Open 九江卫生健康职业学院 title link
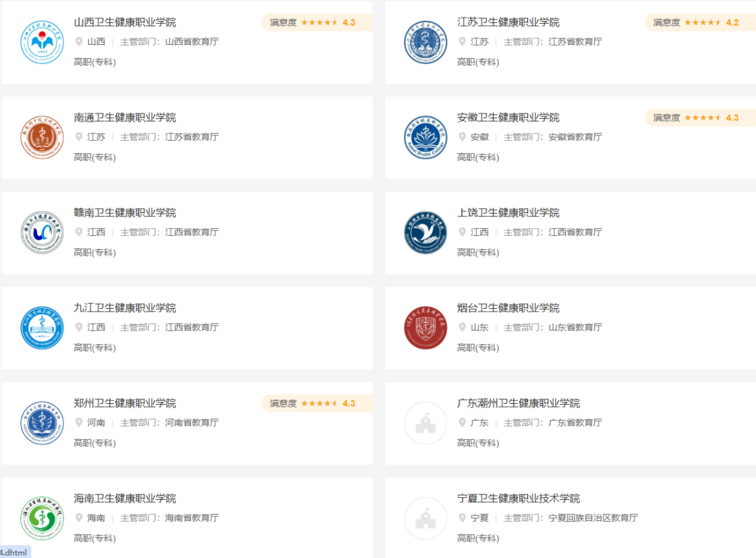This screenshot has width=756, height=558. (125, 308)
